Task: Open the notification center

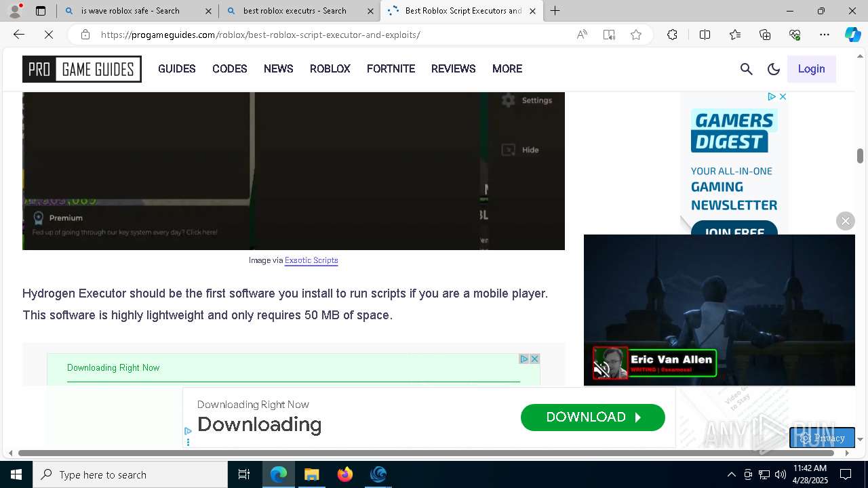Action: (x=846, y=474)
